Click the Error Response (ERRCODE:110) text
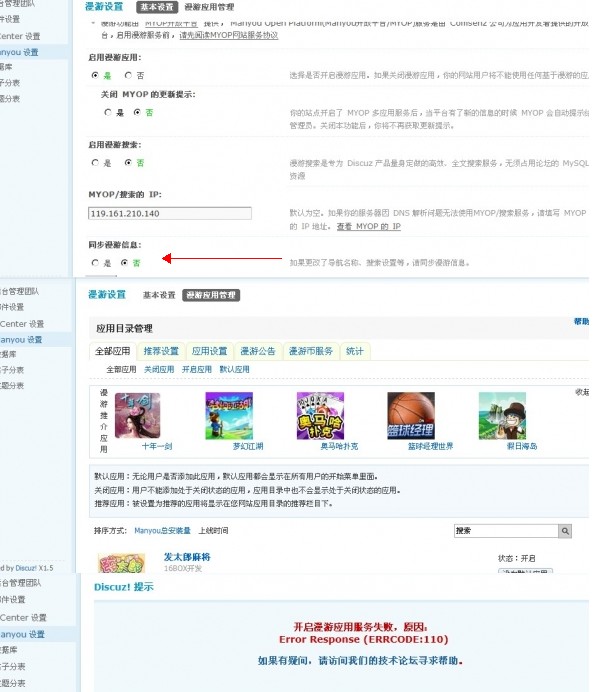Viewport: 605px width, 692px height. point(364,639)
